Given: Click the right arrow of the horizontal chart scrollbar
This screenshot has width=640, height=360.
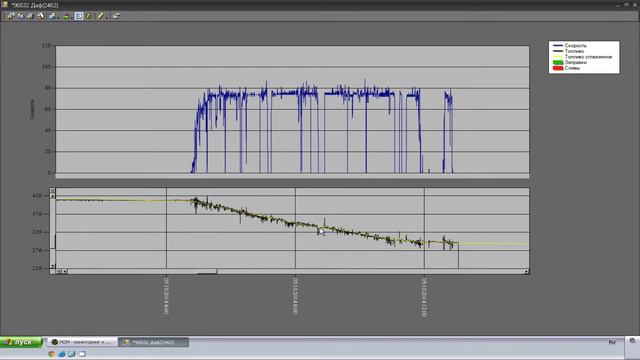Looking at the screenshot, I should [x=527, y=271].
